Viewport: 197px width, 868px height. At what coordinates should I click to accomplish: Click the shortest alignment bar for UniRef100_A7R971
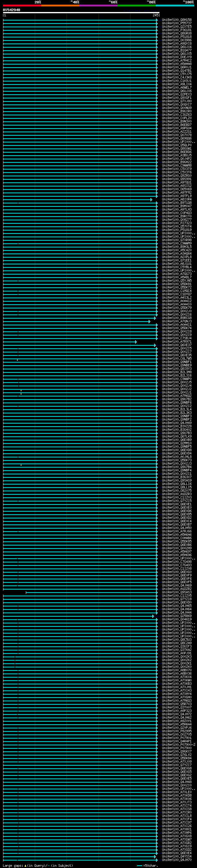tap(70, 342)
